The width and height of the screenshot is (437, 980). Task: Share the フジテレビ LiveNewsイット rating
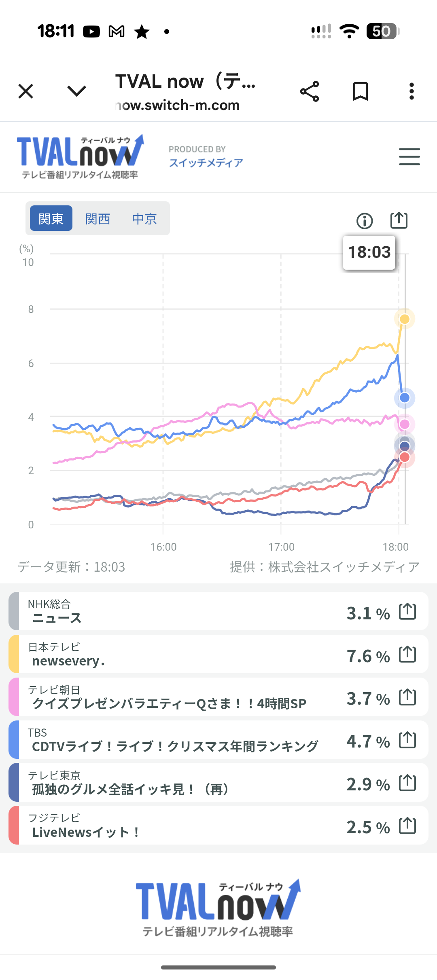coord(407,826)
